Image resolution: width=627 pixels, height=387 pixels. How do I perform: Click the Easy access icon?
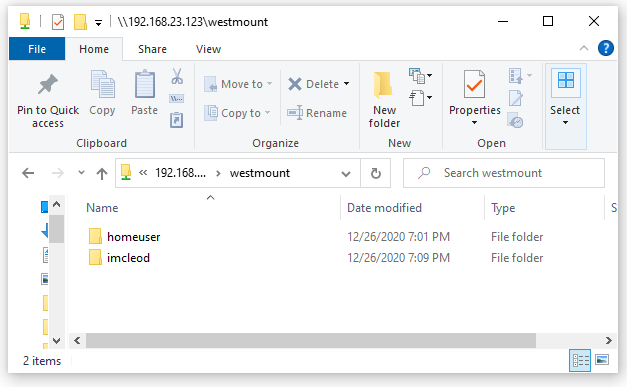(x=417, y=98)
